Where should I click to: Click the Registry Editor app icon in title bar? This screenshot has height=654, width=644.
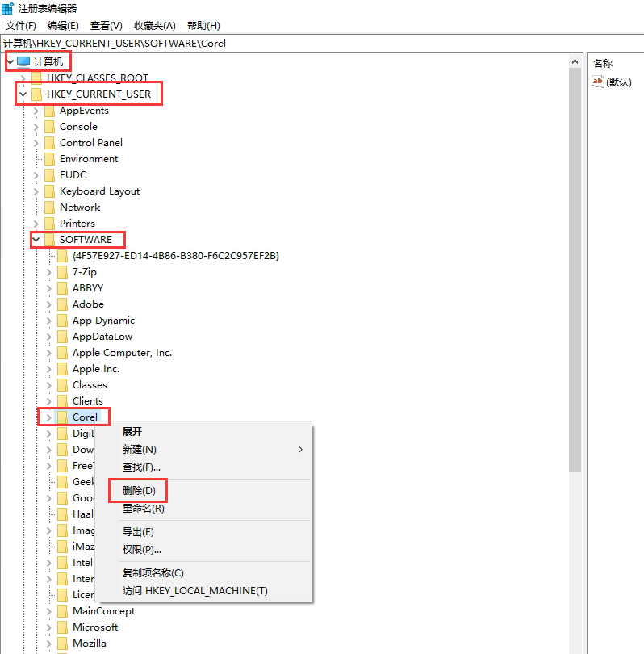7,8
